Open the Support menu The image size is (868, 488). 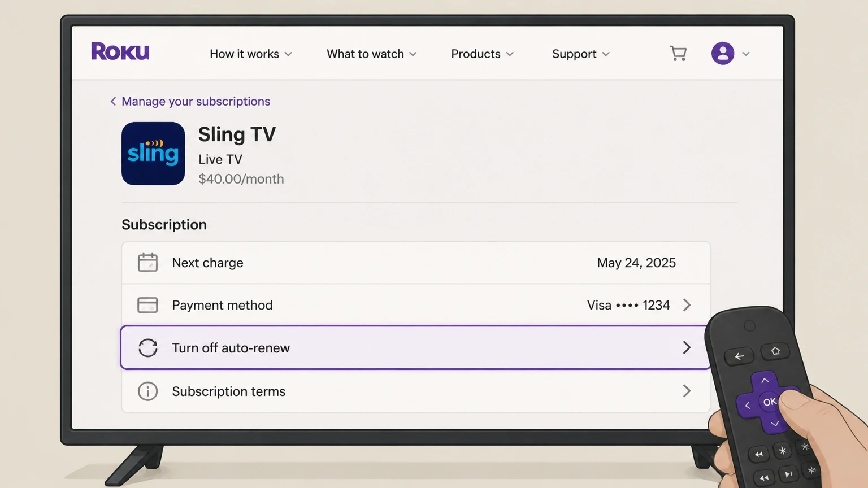coord(581,54)
